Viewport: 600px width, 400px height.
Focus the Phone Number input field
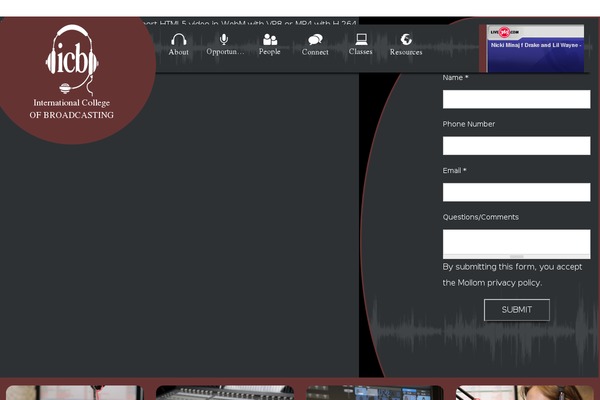pyautogui.click(x=517, y=145)
